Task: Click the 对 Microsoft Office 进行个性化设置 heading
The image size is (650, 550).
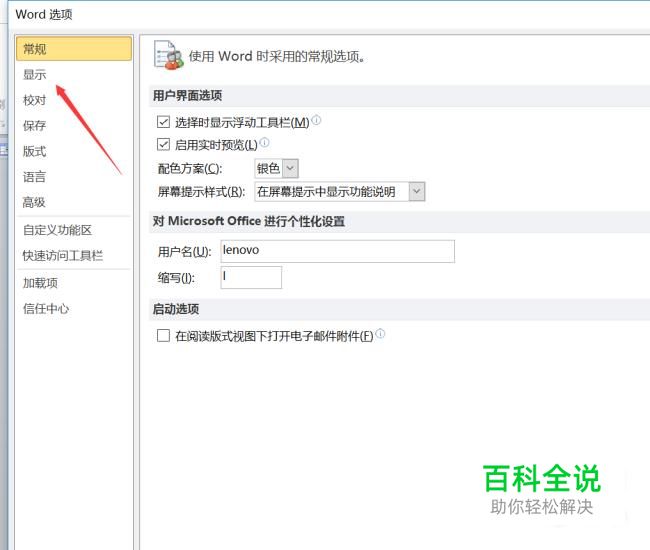Action: pos(249,221)
